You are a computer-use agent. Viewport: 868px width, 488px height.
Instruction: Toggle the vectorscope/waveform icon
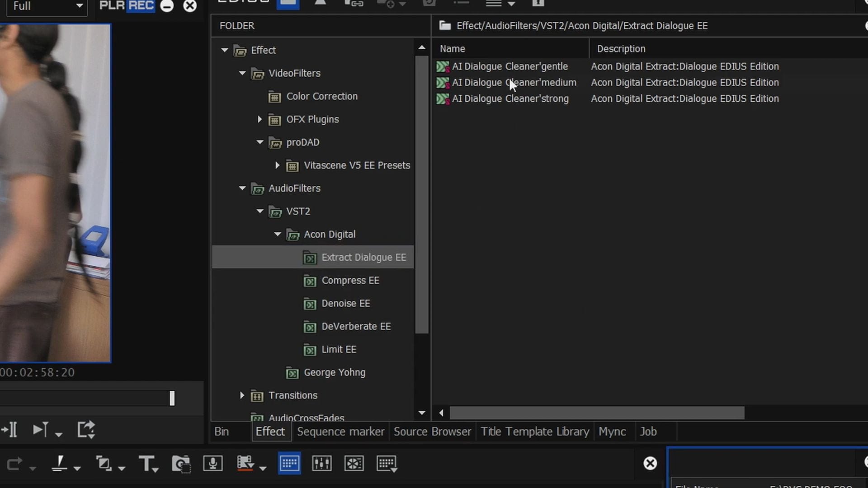354,464
